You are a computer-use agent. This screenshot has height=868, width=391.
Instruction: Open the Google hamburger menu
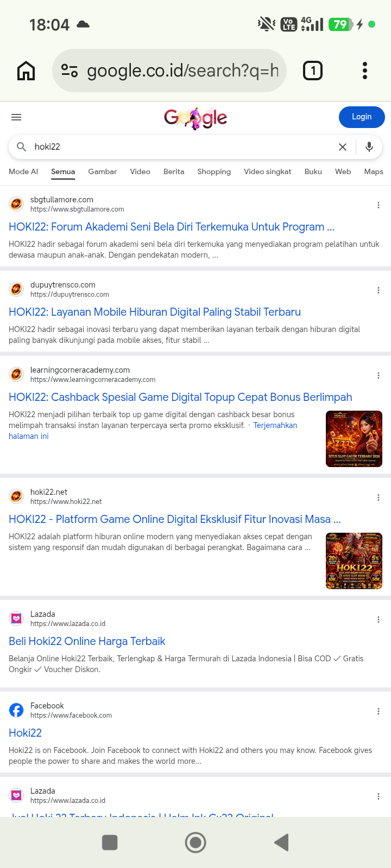(16, 117)
